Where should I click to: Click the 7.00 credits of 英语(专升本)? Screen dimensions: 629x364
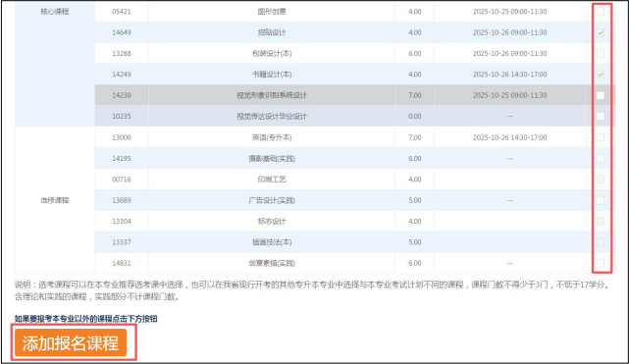pyautogui.click(x=415, y=137)
